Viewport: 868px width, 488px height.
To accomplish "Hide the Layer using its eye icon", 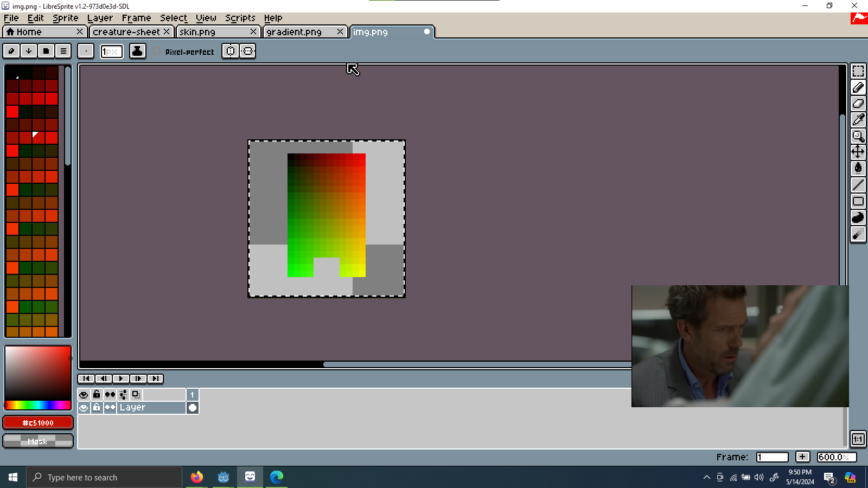I will click(84, 408).
